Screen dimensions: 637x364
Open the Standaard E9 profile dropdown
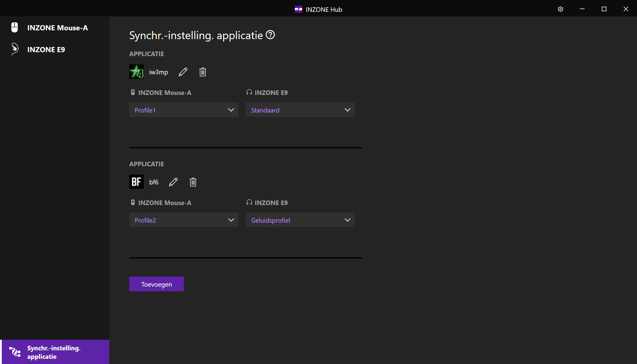[x=300, y=110]
